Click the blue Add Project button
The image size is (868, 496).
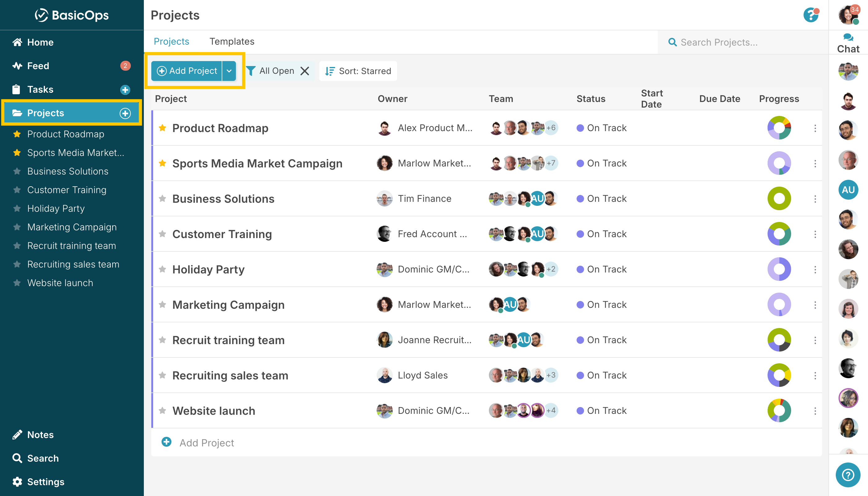coord(187,71)
